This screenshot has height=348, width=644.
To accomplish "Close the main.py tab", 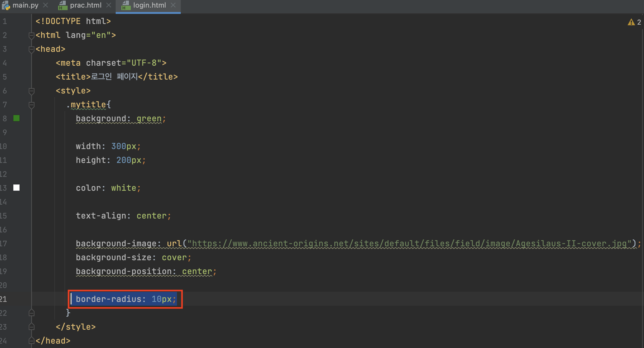I will 46,5.
